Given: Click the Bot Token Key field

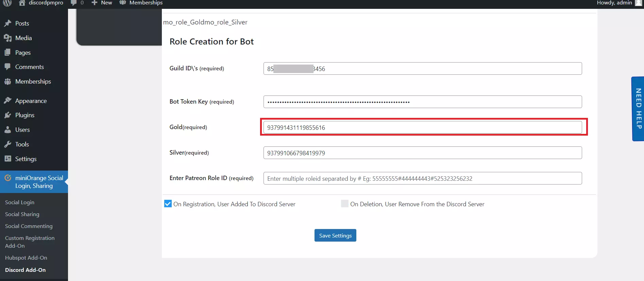Looking at the screenshot, I should tap(423, 102).
